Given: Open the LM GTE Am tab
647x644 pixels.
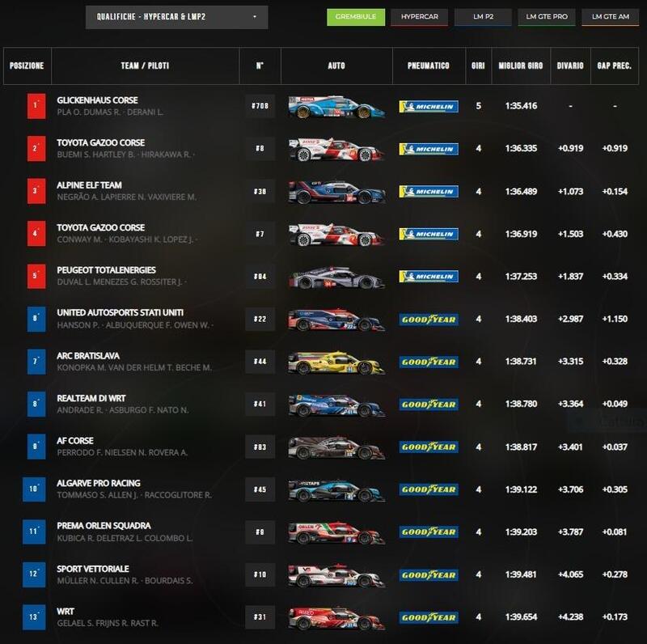Looking at the screenshot, I should coord(609,17).
